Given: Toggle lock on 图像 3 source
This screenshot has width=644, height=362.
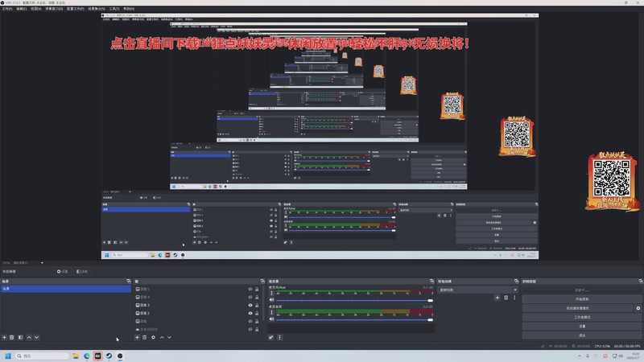Looking at the screenshot, I should click(257, 305).
